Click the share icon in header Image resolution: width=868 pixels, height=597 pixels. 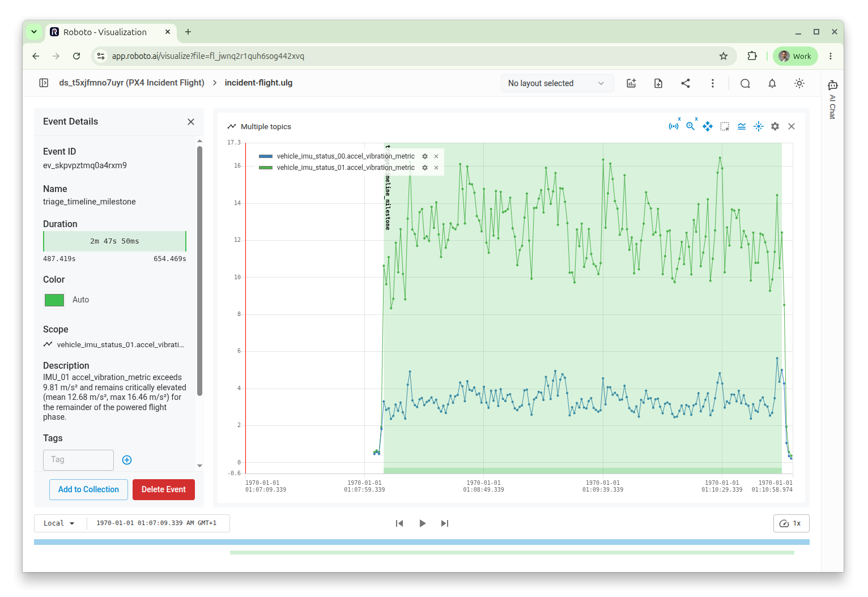(686, 83)
